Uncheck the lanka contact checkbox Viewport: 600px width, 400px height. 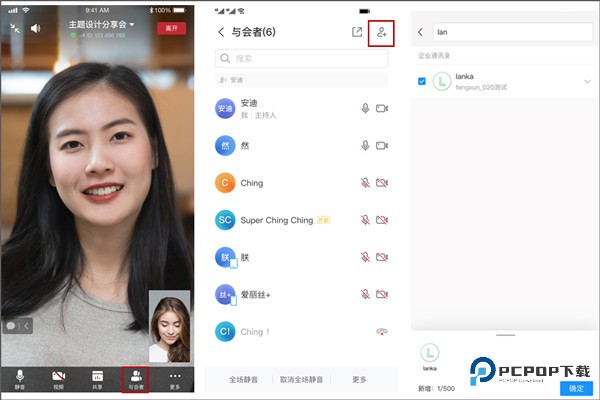tap(421, 81)
